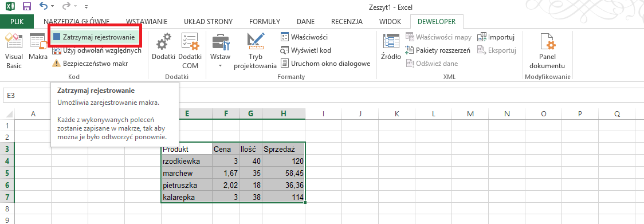The height and width of the screenshot is (224, 644).
Task: Open the PLIK file menu
Action: tap(17, 21)
